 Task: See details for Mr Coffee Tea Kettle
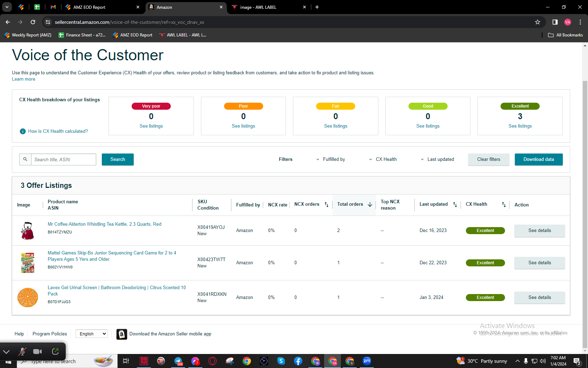point(539,231)
